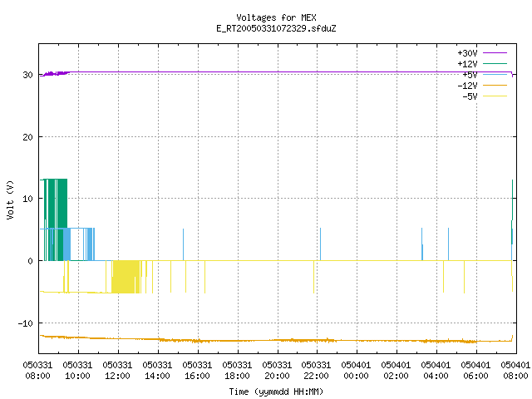
Task: Click the x-axis label 050331 12:00
Action: (117, 371)
